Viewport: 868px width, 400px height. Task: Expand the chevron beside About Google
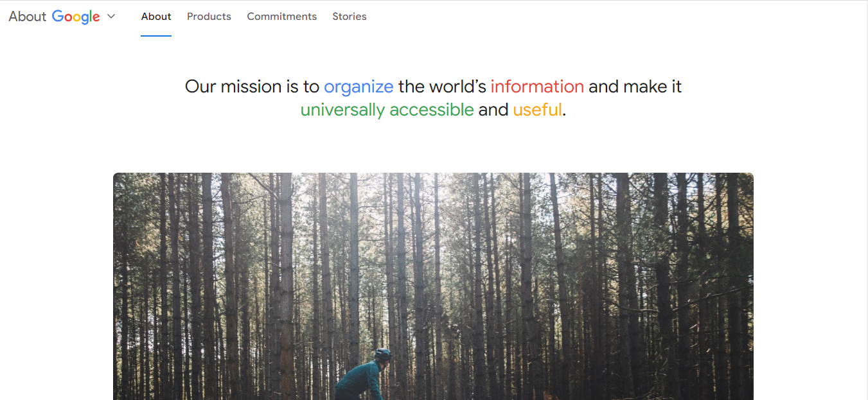click(111, 17)
